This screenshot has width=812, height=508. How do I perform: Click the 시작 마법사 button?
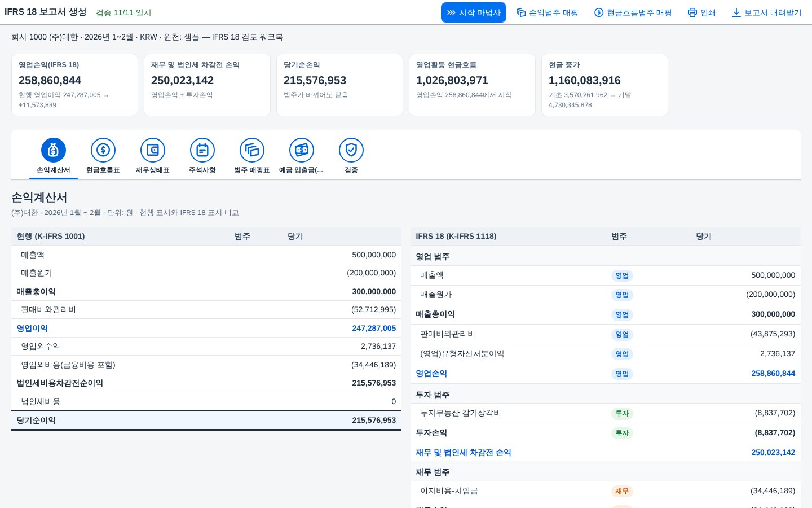point(474,12)
